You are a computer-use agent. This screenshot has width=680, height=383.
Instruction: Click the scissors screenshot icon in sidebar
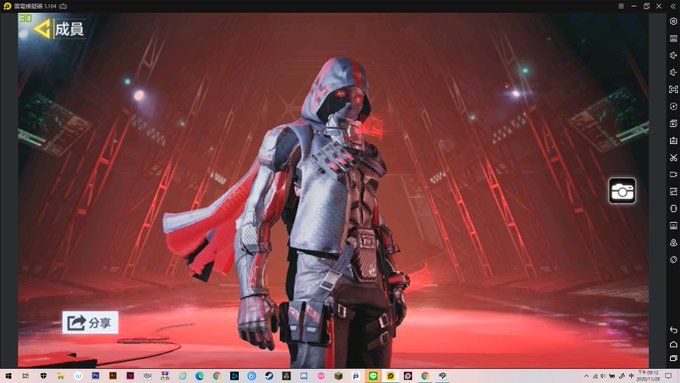tap(673, 157)
